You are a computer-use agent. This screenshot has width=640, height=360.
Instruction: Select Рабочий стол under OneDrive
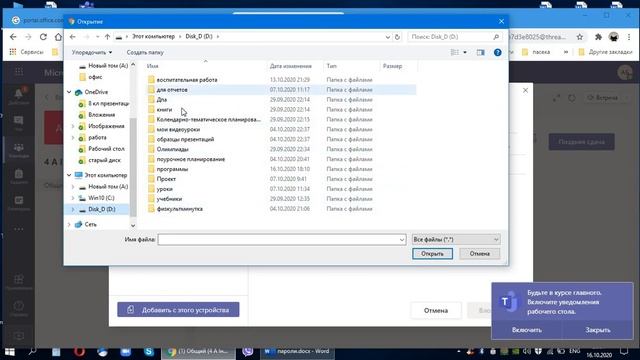[x=106, y=149]
